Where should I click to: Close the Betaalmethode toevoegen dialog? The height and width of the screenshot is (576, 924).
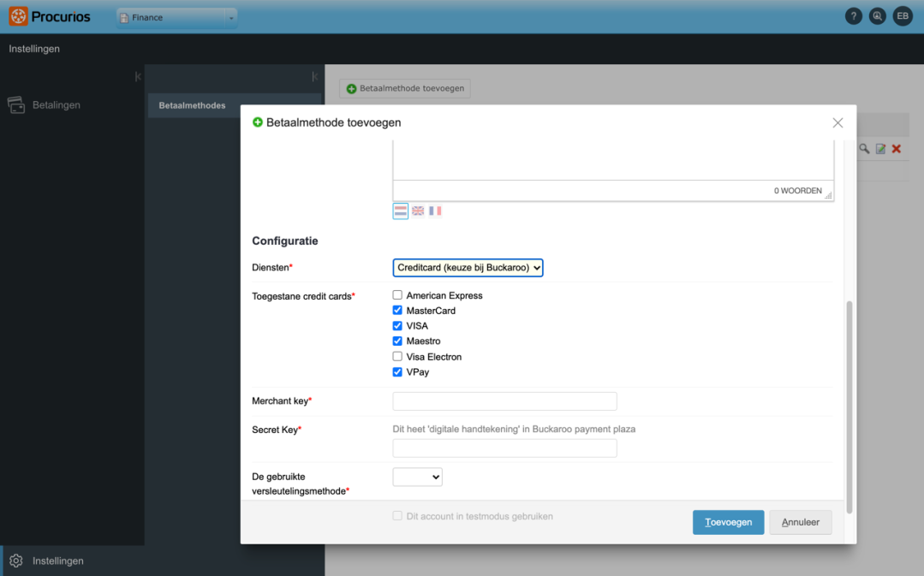tap(838, 122)
